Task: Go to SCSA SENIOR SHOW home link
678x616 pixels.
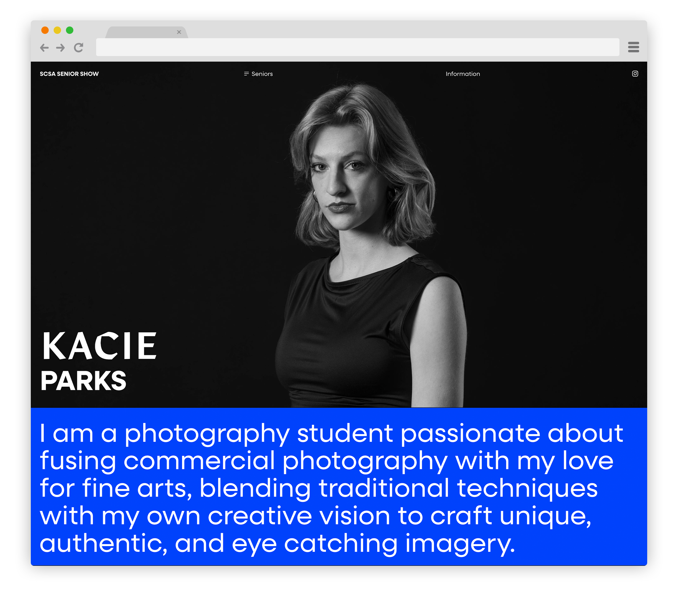Action: (x=69, y=74)
